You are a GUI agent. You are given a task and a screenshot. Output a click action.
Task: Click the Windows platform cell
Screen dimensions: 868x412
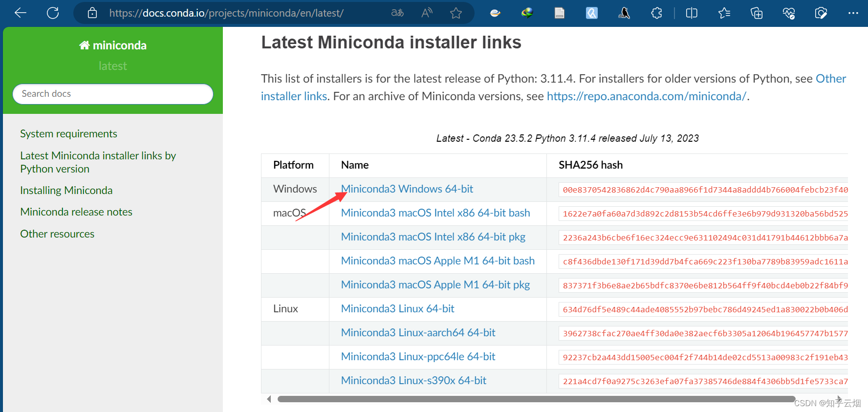coord(295,189)
